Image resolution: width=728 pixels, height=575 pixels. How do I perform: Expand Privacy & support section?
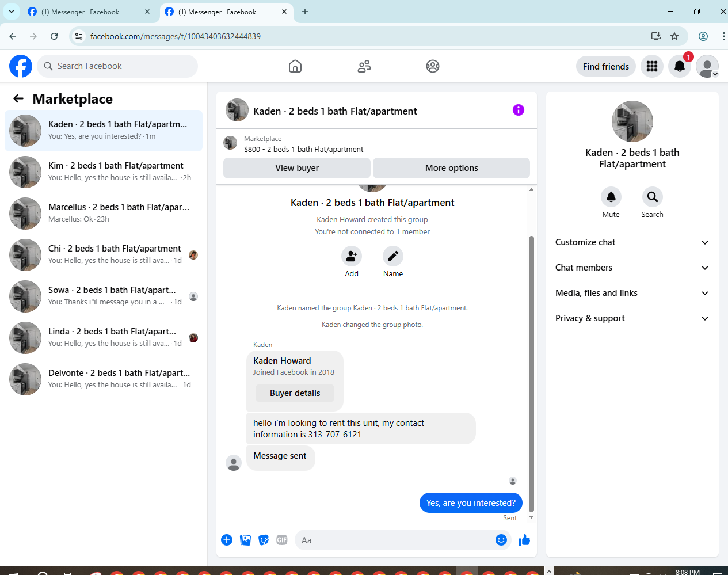coord(632,318)
